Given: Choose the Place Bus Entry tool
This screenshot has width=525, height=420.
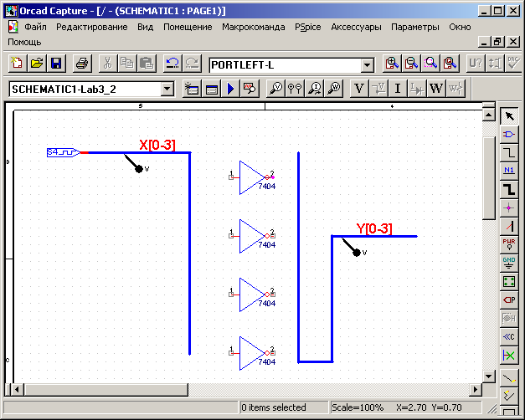Looking at the screenshot, I should (509, 226).
